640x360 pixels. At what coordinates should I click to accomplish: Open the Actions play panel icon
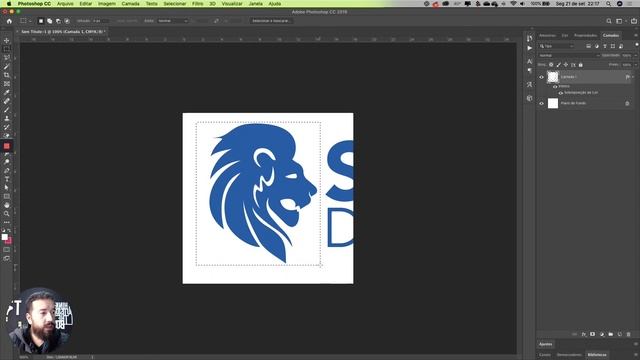pyautogui.click(x=529, y=48)
